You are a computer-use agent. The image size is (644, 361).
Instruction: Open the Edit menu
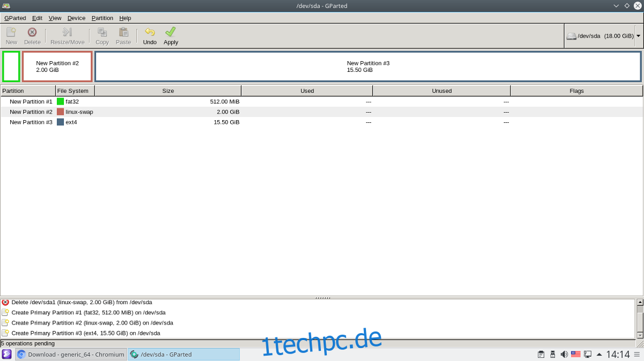point(37,18)
